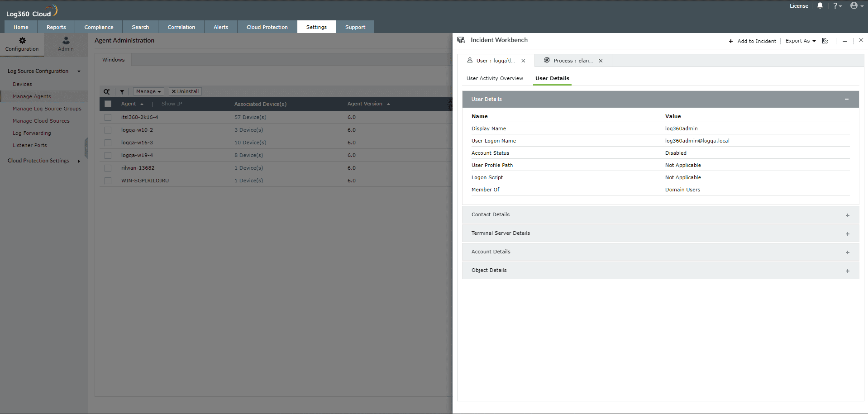Close the Process : elan tab

pyautogui.click(x=601, y=61)
